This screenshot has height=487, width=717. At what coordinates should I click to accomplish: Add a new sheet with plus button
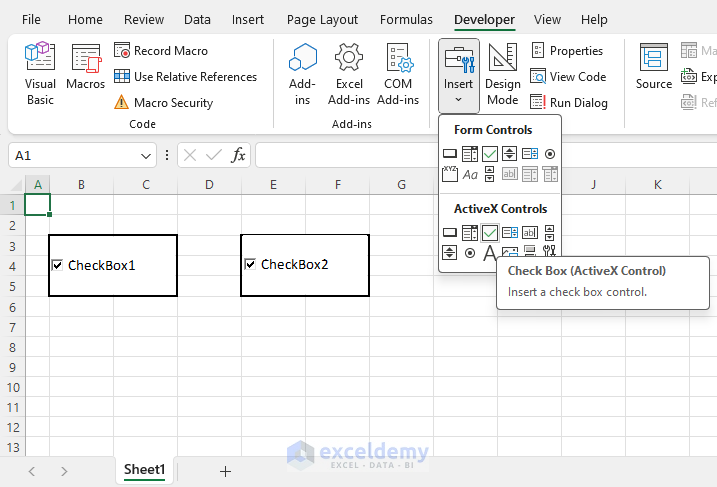coord(225,471)
